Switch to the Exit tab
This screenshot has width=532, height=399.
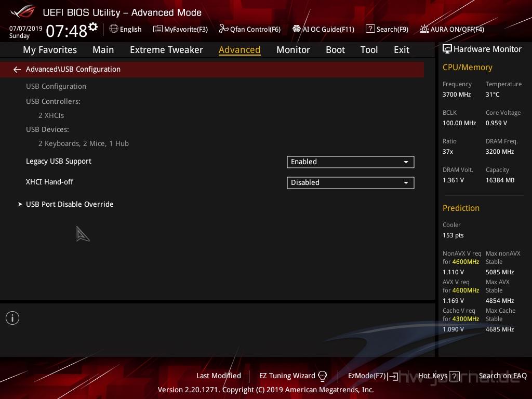tap(402, 50)
